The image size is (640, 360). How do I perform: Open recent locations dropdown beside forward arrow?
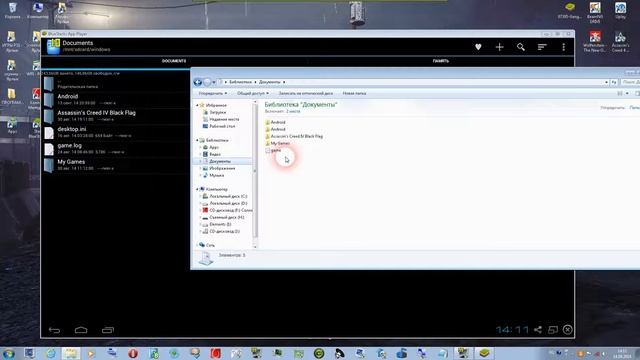214,82
